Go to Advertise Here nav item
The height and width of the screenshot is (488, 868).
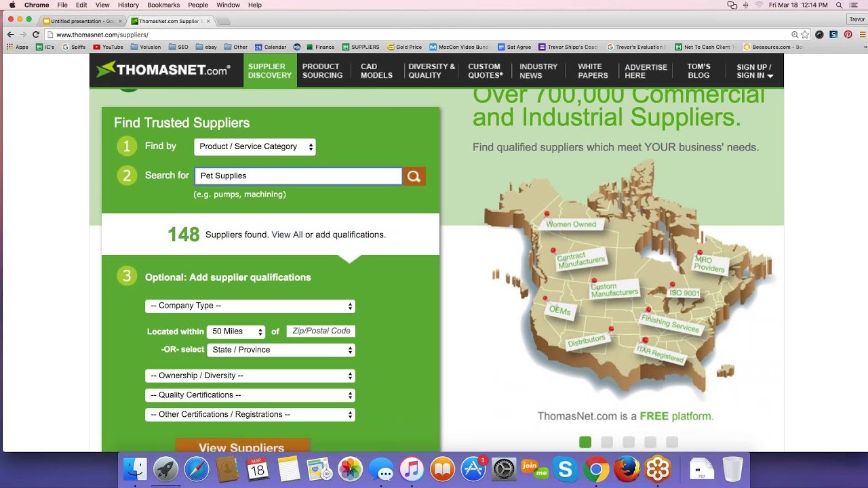(646, 71)
